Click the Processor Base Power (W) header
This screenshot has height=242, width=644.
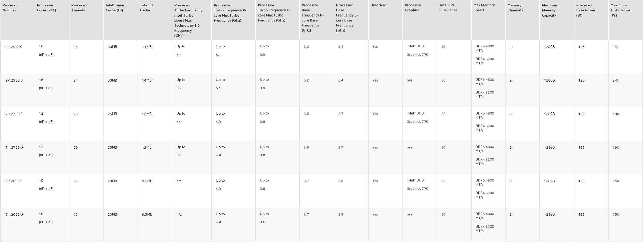coord(586,10)
